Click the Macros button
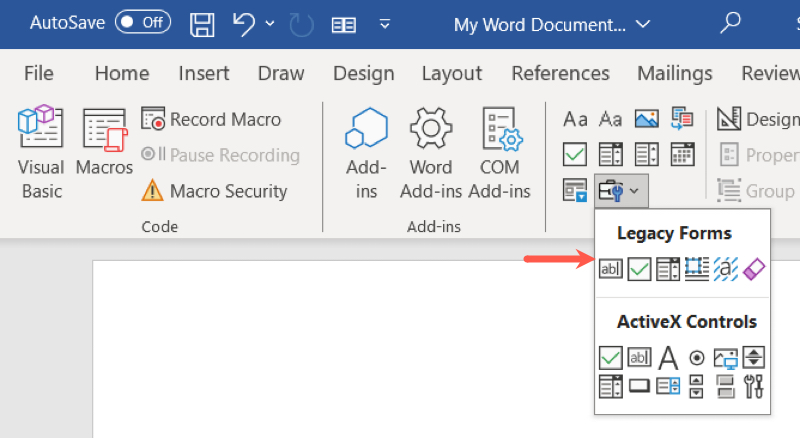 (104, 141)
